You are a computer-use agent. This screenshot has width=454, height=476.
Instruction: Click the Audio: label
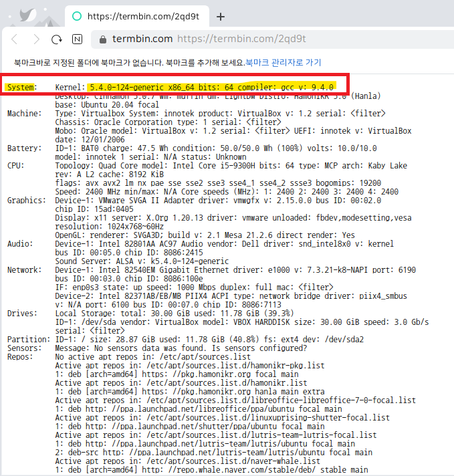(20, 244)
